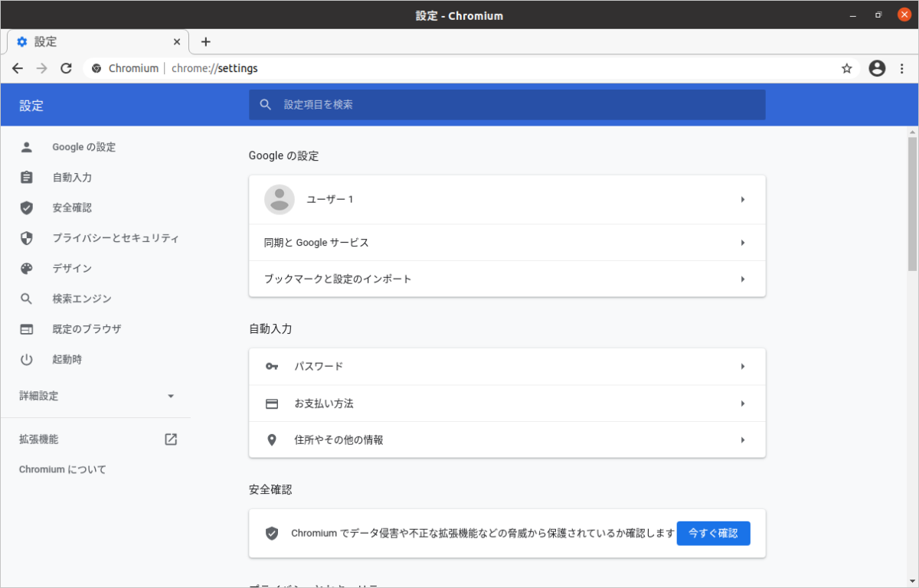Click the arrow on ブックマークと設定のインポート row
The width and height of the screenshot is (919, 588).
(743, 279)
